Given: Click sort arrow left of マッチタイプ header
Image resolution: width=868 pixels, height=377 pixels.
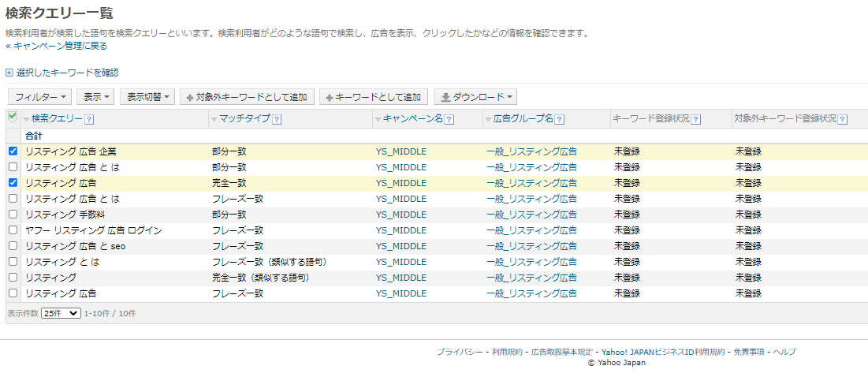Looking at the screenshot, I should 214,120.
